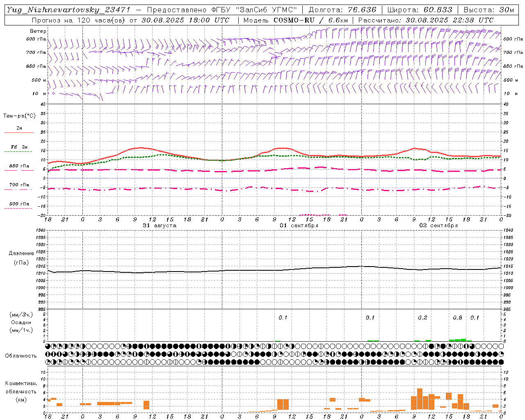Select the "Модель COSMO-RU / 6.6км" label

tap(296, 20)
